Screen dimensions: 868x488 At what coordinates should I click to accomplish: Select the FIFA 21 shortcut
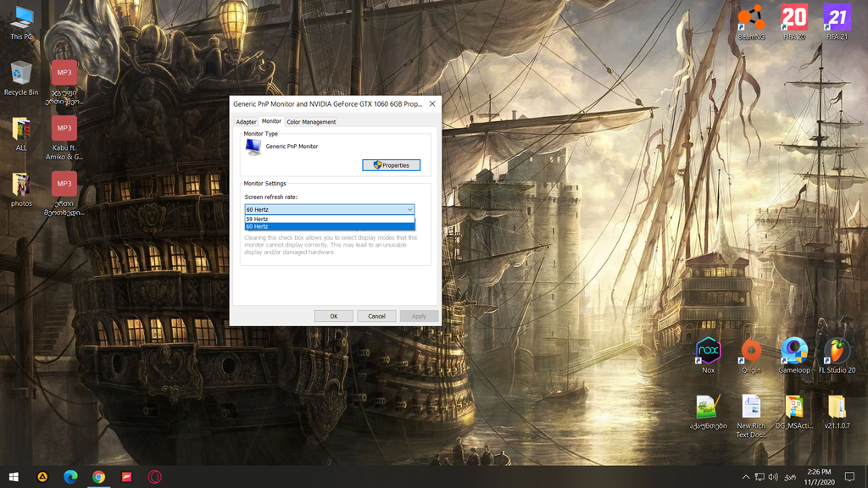pyautogui.click(x=837, y=22)
